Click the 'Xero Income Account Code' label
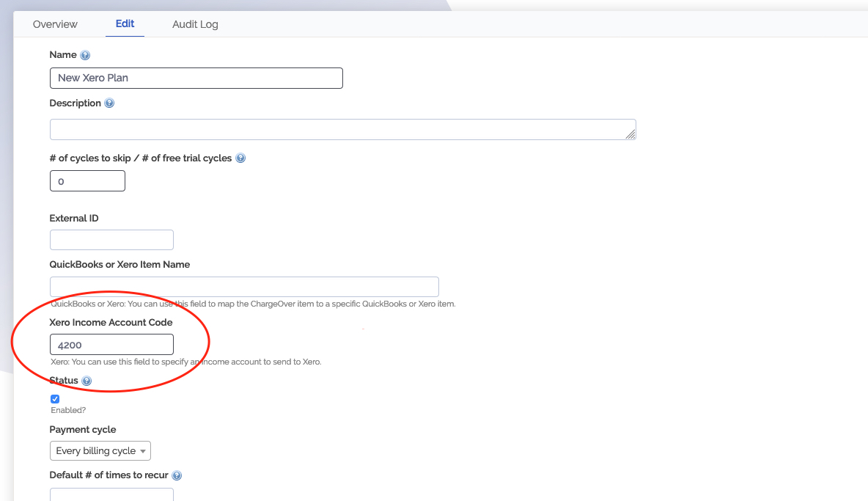 111,322
